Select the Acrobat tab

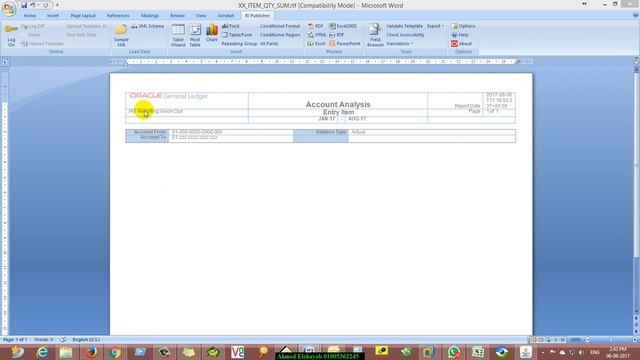226,16
